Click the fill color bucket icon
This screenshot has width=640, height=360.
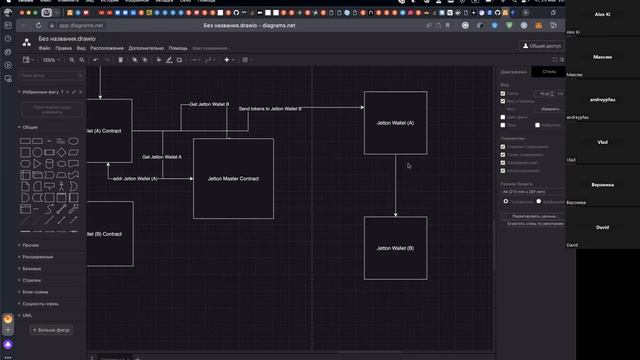pyautogui.click(x=159, y=60)
